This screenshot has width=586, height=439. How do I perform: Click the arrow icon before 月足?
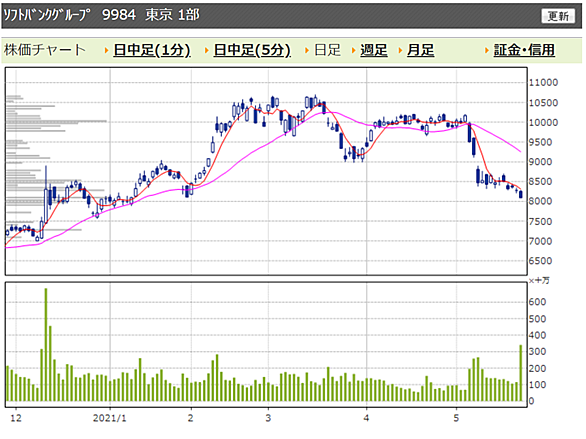(x=400, y=50)
